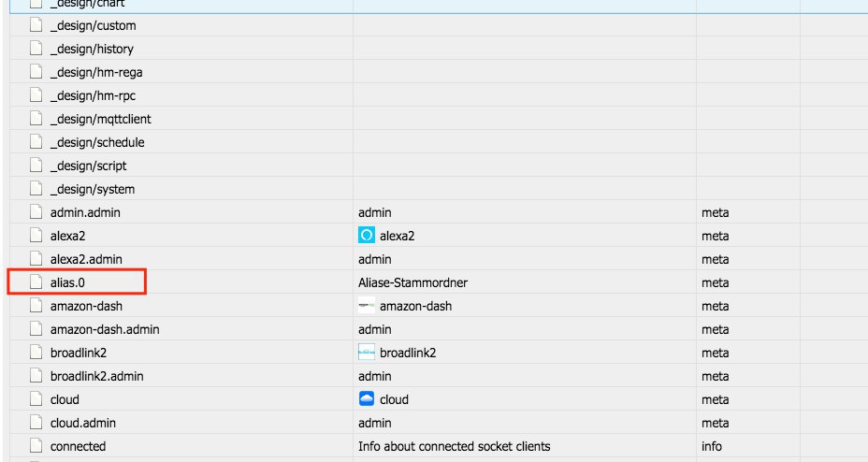Select the _design/system entry

click(x=93, y=189)
